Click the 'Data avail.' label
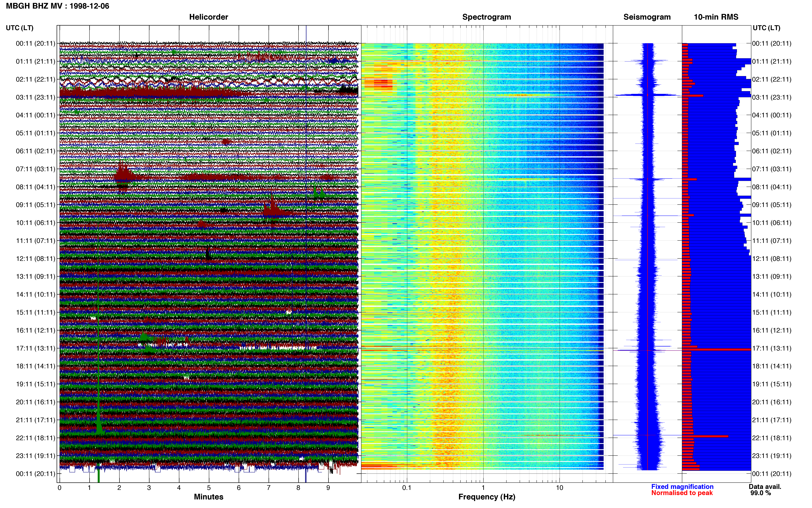The image size is (812, 508). point(765,487)
